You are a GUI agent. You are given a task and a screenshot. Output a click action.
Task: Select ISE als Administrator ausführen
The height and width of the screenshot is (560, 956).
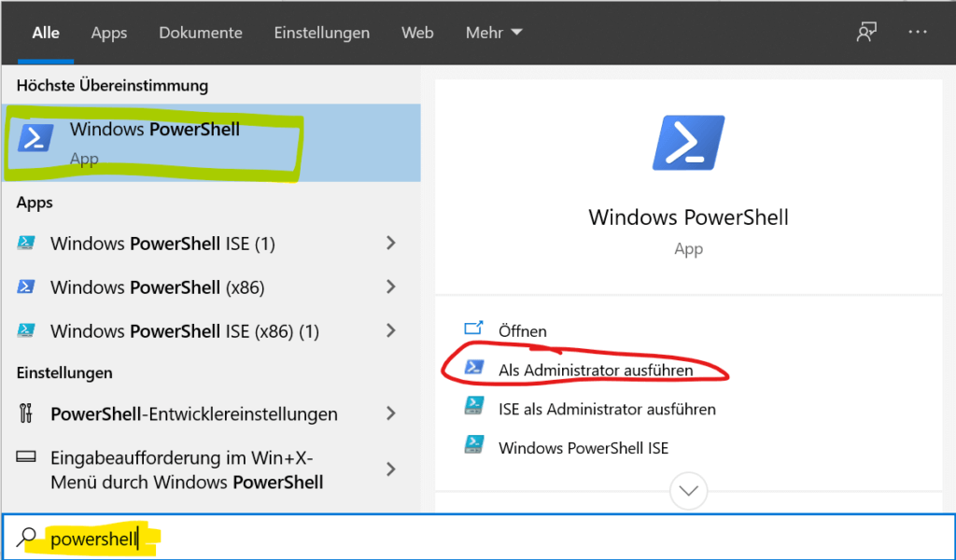tap(607, 409)
